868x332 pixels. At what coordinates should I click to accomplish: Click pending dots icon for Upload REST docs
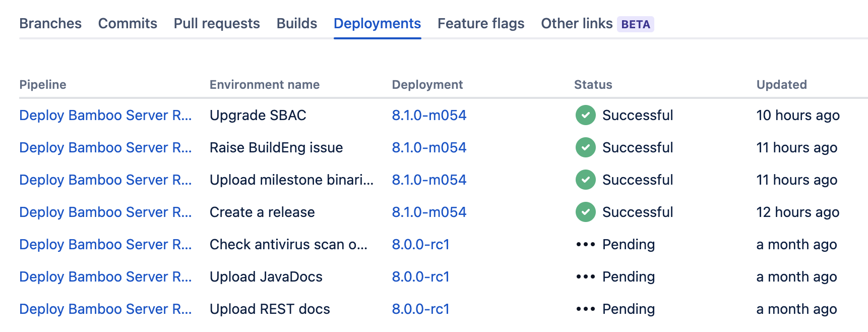click(x=586, y=309)
